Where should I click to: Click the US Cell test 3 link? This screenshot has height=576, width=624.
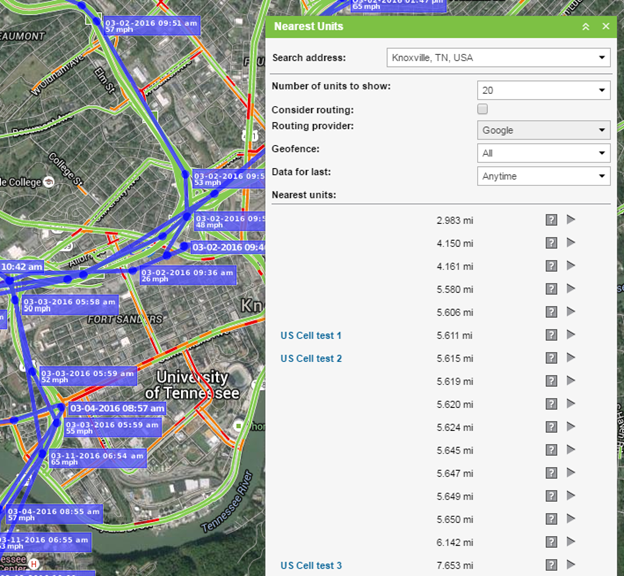pyautogui.click(x=311, y=566)
